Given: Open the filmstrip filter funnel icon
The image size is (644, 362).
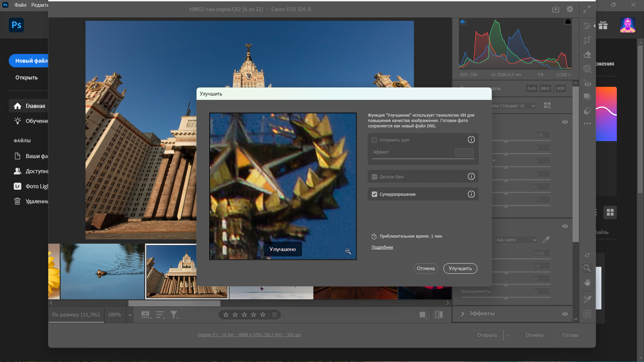Looking at the screenshot, I should coord(174,315).
